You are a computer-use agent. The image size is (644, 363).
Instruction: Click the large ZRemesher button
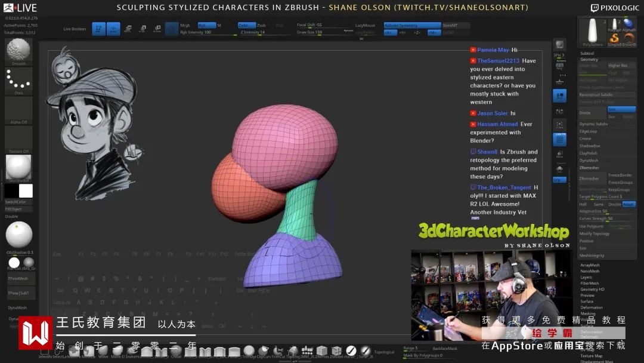592,179
